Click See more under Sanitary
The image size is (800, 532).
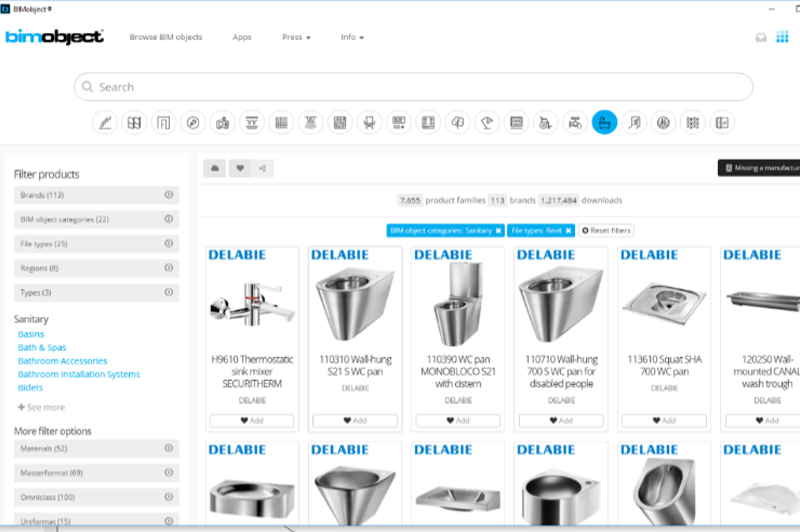point(41,407)
